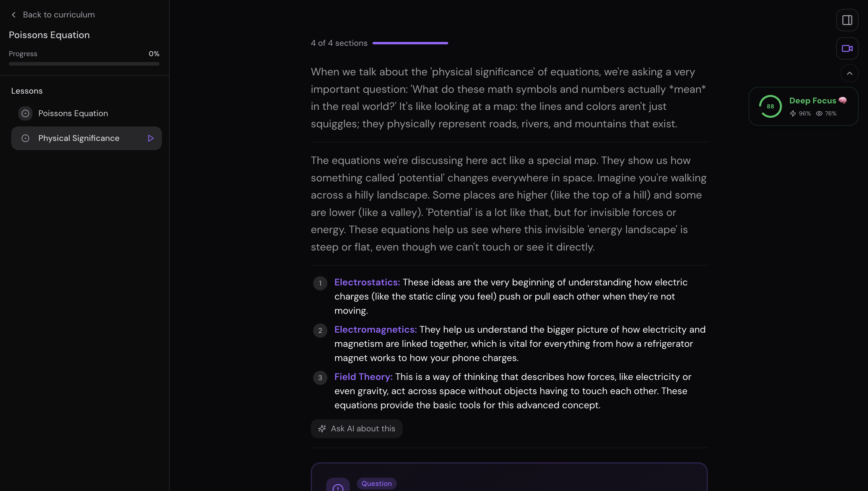Viewport: 868px width, 491px height.
Task: Toggle the side panel layout icon
Action: coord(847,20)
